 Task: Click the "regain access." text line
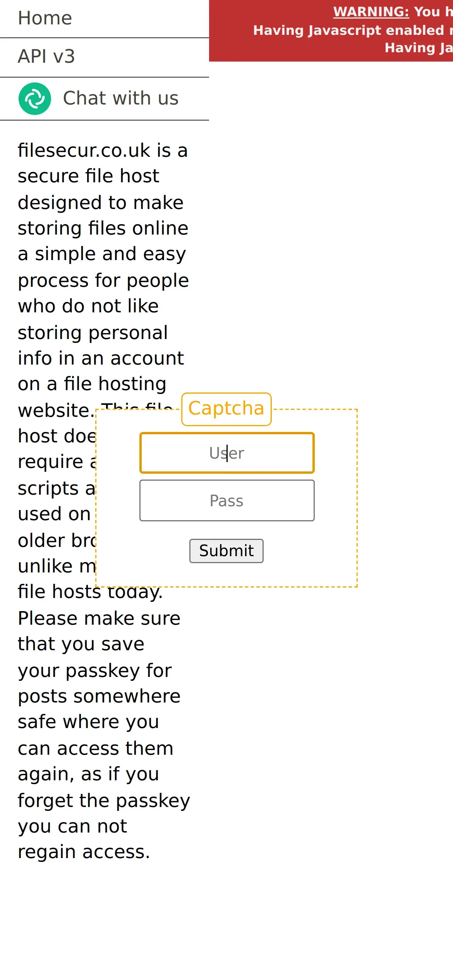click(84, 852)
